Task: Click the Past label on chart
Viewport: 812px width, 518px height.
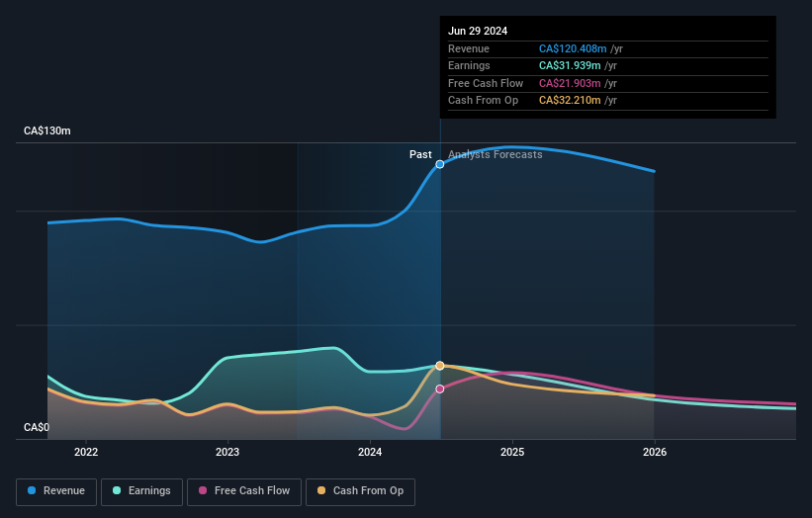Action: [420, 155]
